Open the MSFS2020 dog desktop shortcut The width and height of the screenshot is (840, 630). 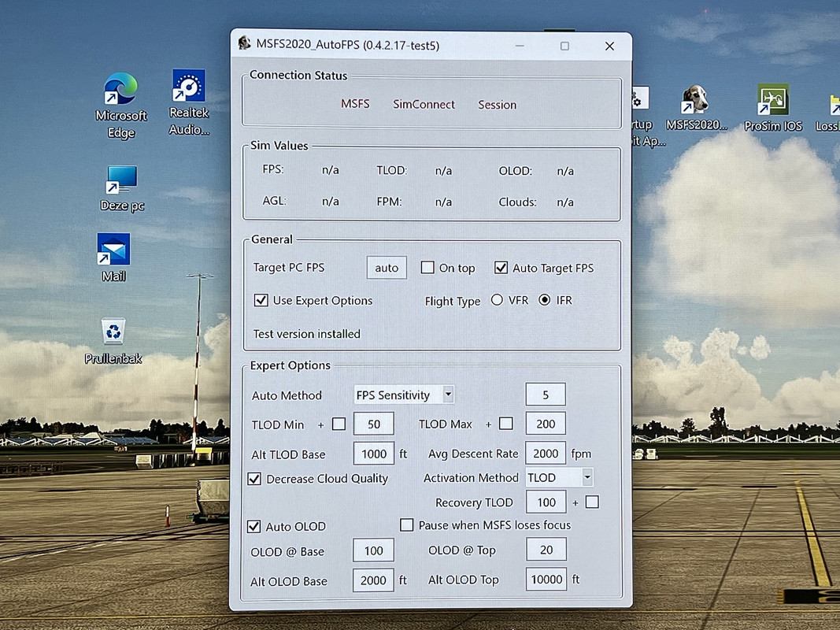click(x=697, y=108)
